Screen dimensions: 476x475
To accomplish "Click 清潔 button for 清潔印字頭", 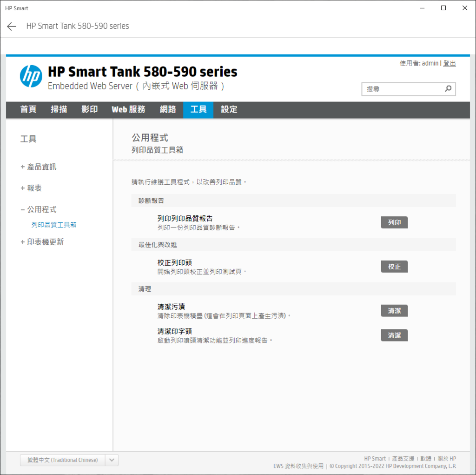I will (x=394, y=335).
